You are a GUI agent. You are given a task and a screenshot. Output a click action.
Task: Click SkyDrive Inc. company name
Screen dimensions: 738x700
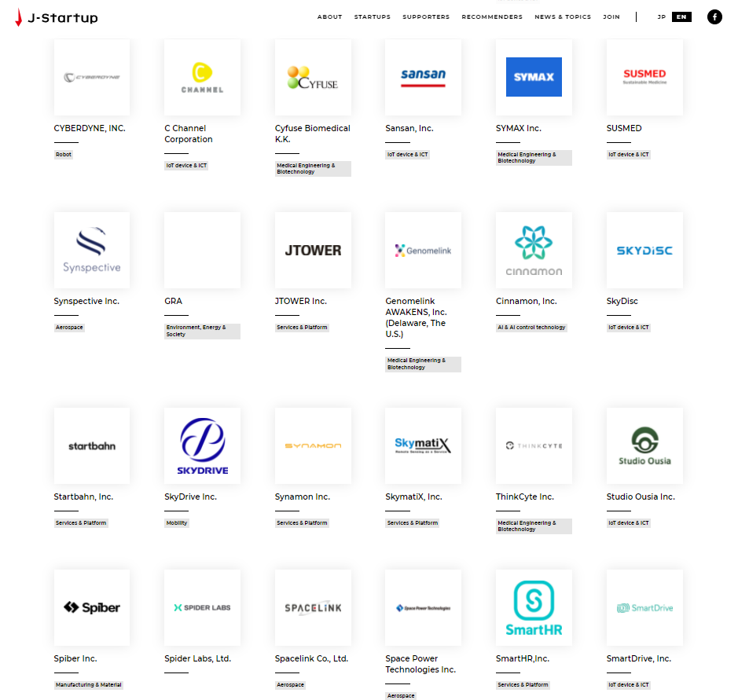(x=190, y=497)
